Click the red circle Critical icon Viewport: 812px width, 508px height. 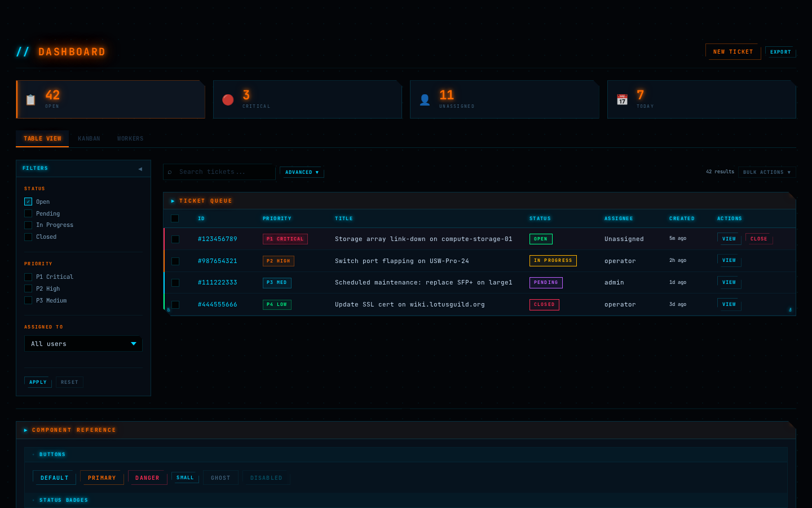pos(228,100)
